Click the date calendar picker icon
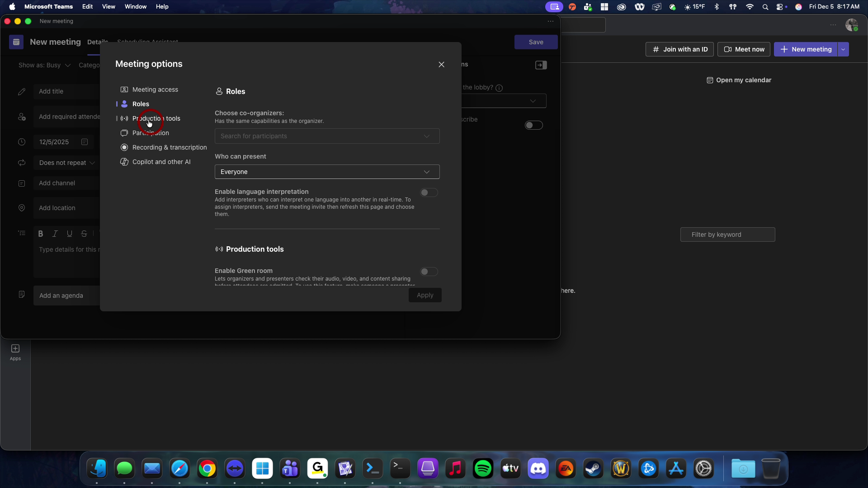The width and height of the screenshot is (868, 488). pos(85,142)
